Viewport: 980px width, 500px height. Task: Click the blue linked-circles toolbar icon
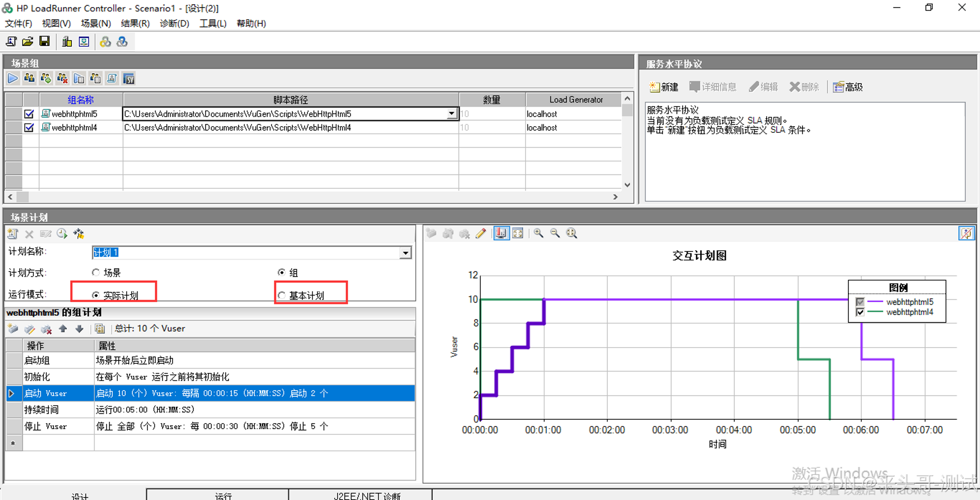[122, 42]
